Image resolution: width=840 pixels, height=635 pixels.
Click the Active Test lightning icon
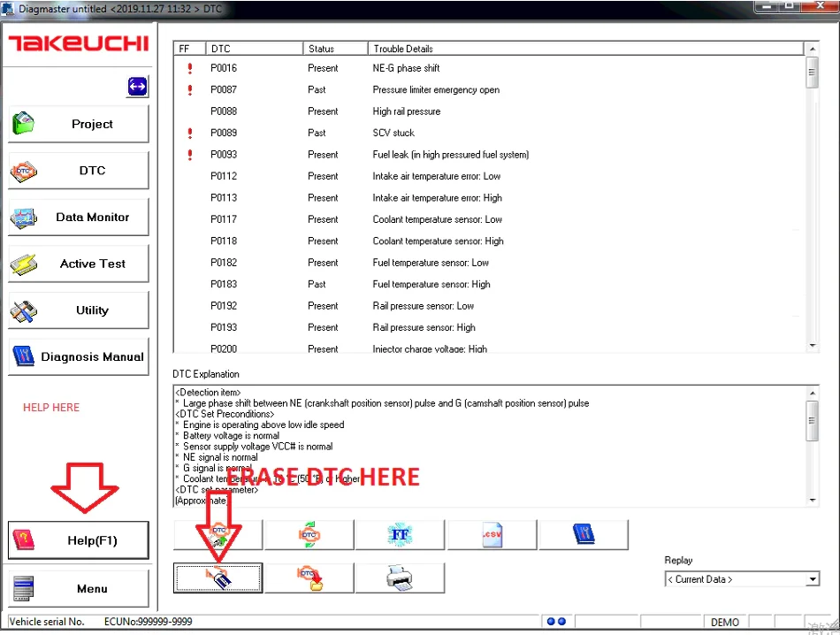pyautogui.click(x=24, y=264)
